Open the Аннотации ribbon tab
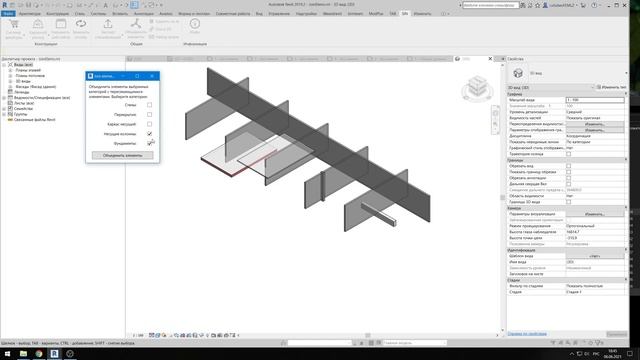Screen dimensions: 640x360 [144, 13]
